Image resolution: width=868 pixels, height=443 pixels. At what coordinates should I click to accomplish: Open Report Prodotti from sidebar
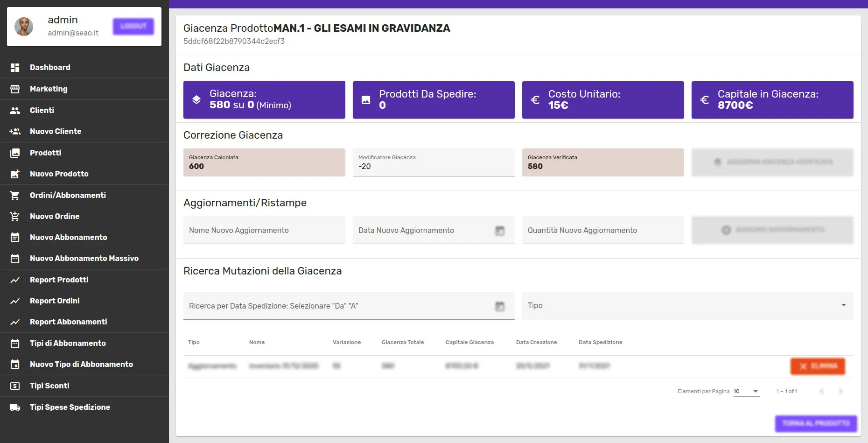[x=59, y=280]
